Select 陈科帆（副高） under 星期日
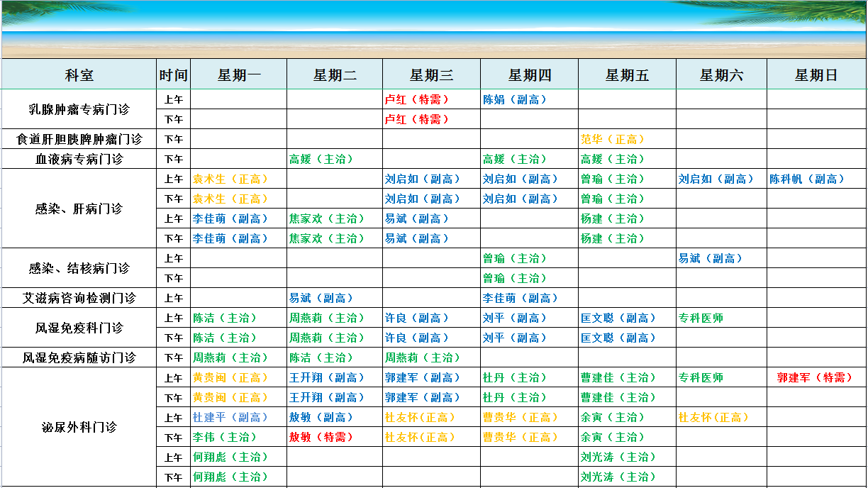This screenshot has height=488, width=868. pyautogui.click(x=807, y=179)
